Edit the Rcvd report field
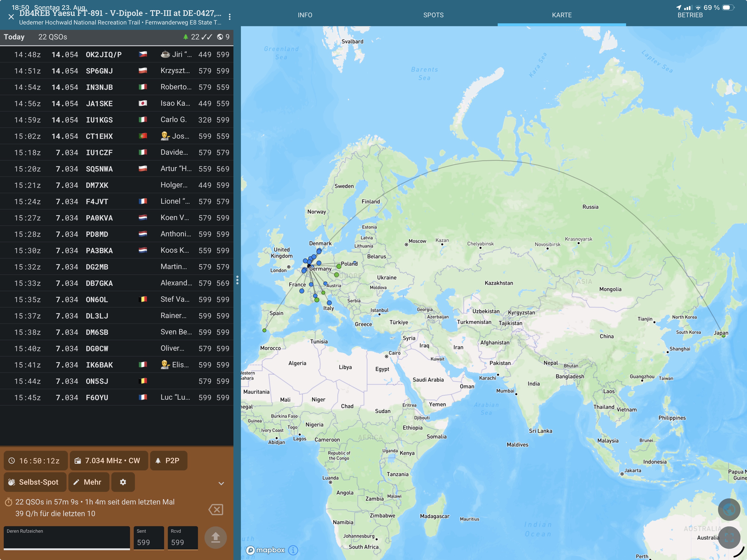 [x=183, y=538]
